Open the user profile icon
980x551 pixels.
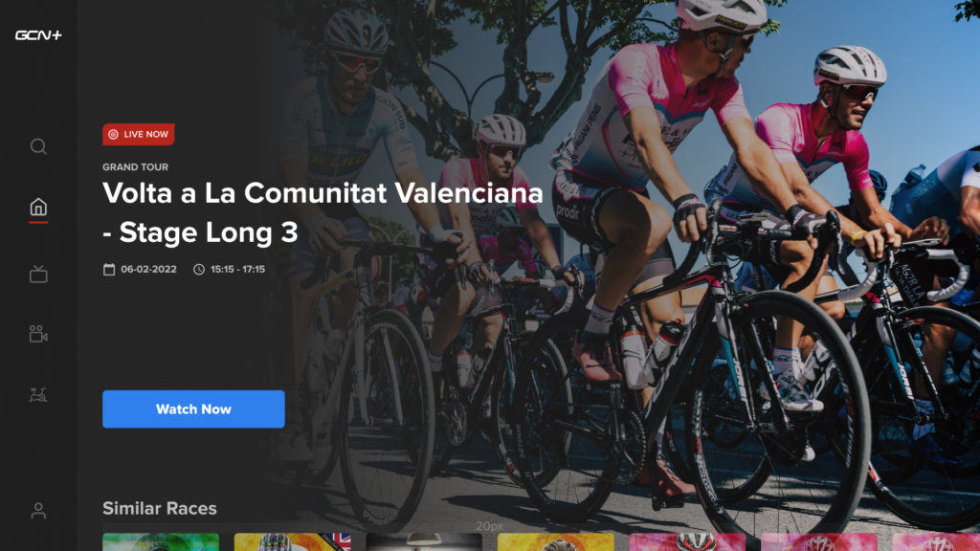(x=38, y=511)
